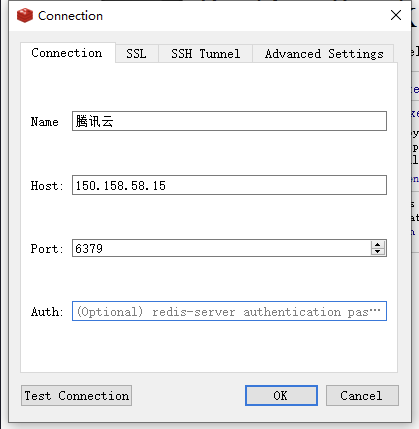Increase the port using the up arrow
Viewport: 419px width, 429px height.
377,245
